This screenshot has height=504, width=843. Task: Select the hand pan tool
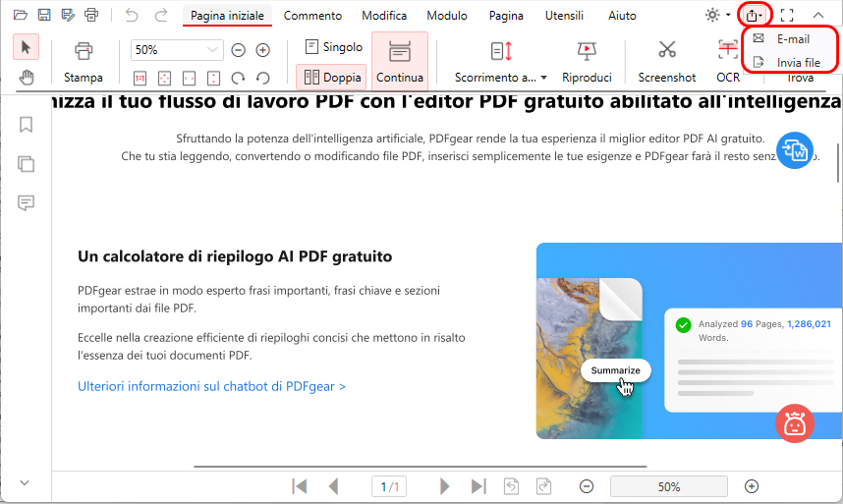(x=26, y=78)
